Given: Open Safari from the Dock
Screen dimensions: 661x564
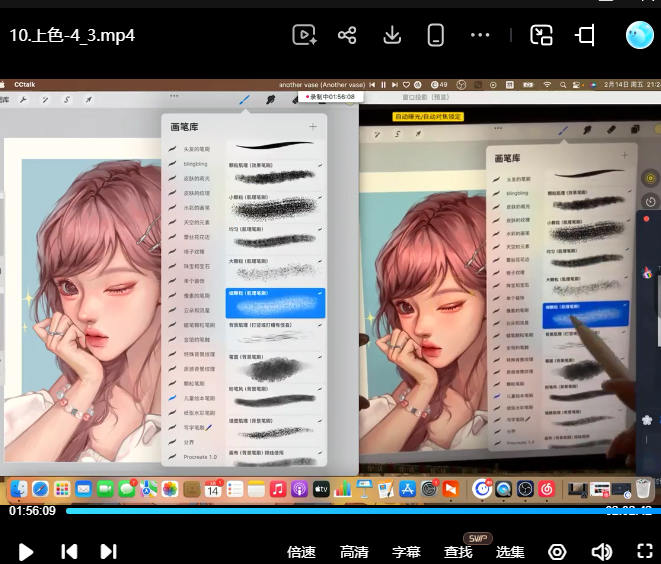Looking at the screenshot, I should click(40, 489).
